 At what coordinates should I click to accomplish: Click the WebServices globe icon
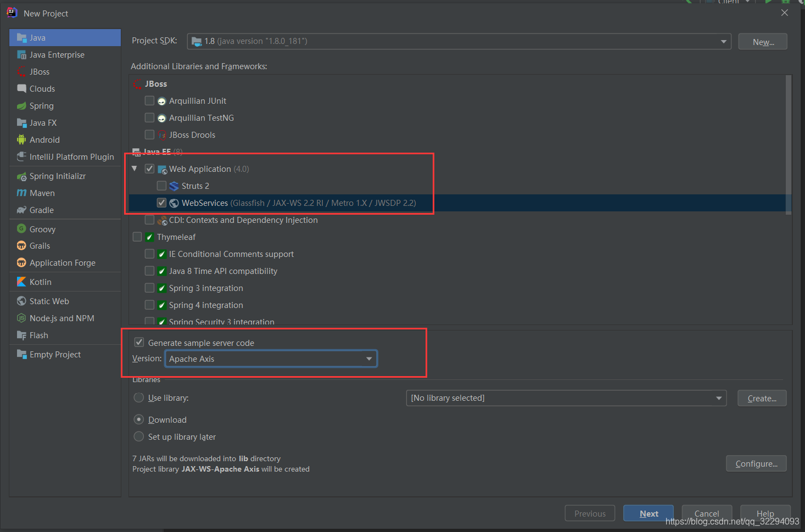[x=174, y=203]
